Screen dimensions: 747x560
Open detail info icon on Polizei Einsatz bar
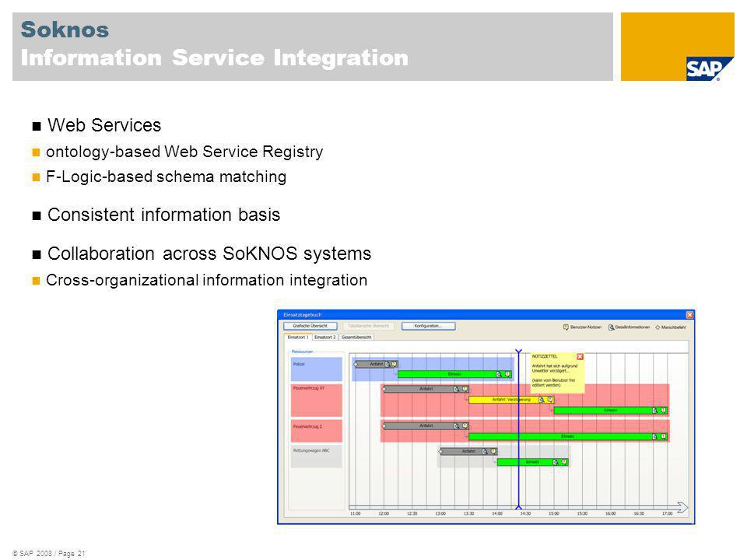[x=500, y=374]
